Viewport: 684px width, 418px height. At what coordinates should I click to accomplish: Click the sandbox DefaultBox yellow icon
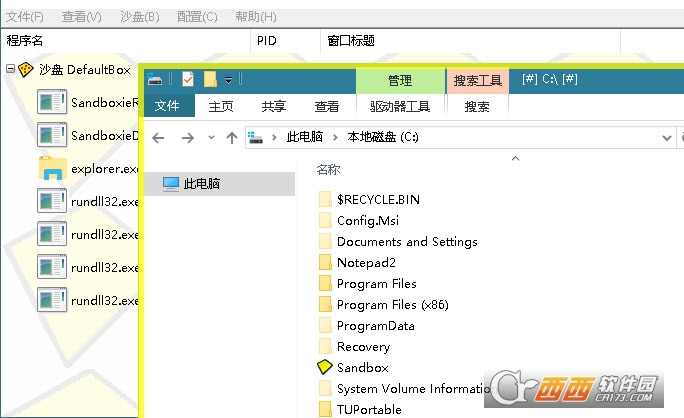pyautogui.click(x=26, y=70)
